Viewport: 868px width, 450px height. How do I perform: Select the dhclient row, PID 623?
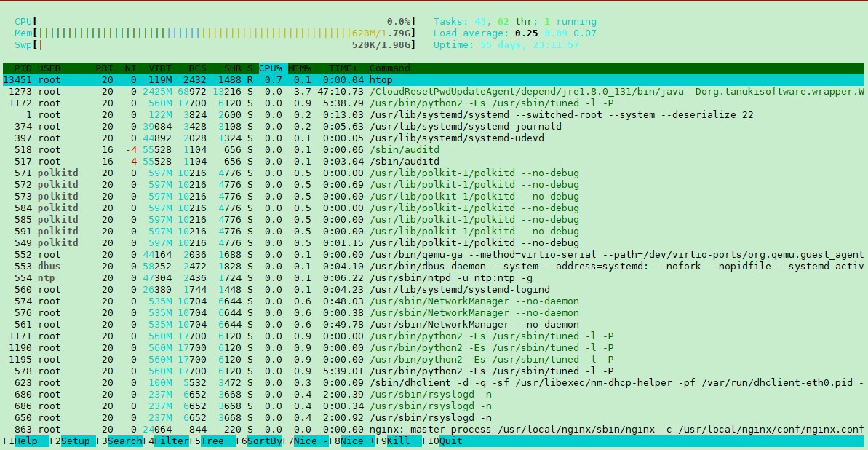[434, 382]
